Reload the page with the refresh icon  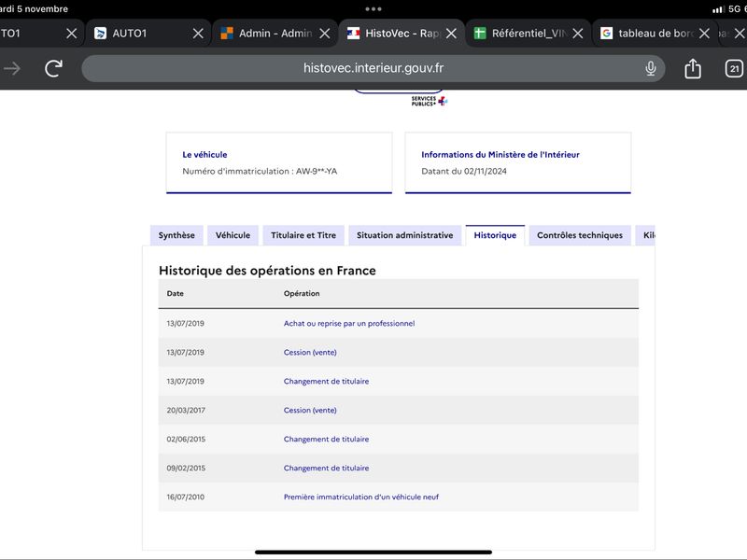click(54, 68)
